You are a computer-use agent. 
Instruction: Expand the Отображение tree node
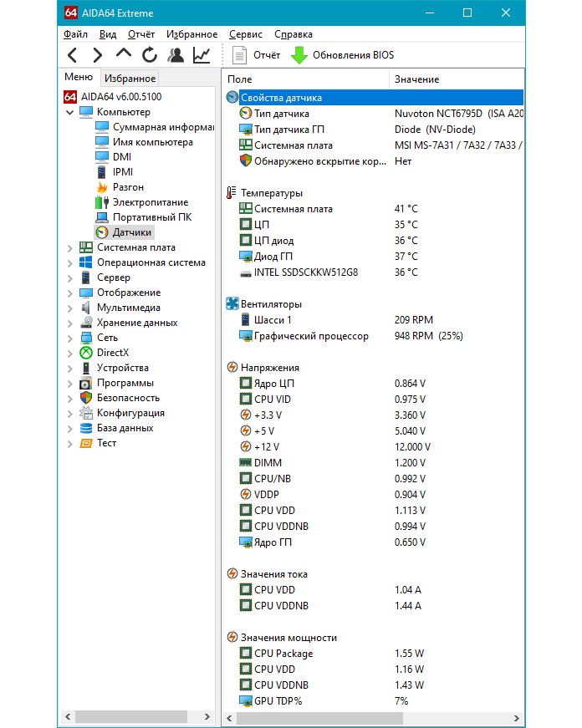pyautogui.click(x=69, y=293)
